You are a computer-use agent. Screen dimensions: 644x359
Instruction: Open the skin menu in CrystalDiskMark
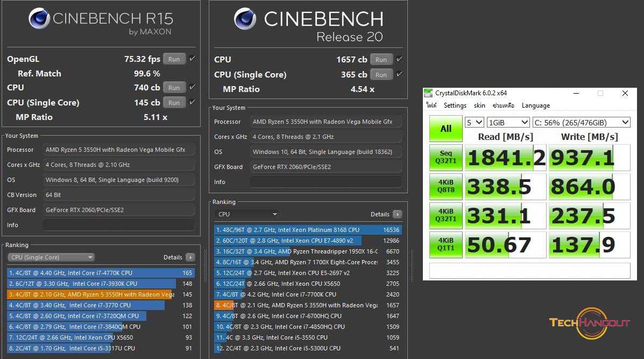pyautogui.click(x=479, y=105)
